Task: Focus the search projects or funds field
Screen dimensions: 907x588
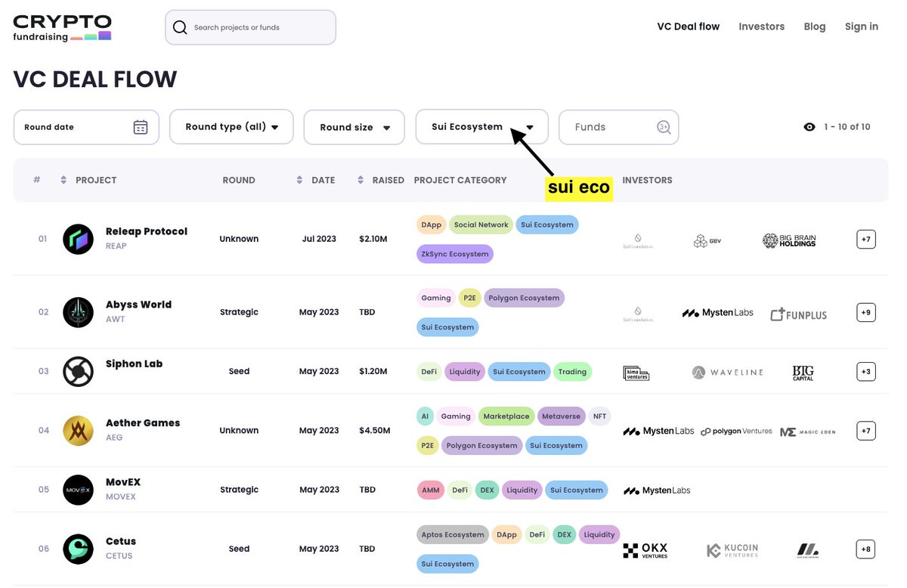Action: (x=250, y=27)
